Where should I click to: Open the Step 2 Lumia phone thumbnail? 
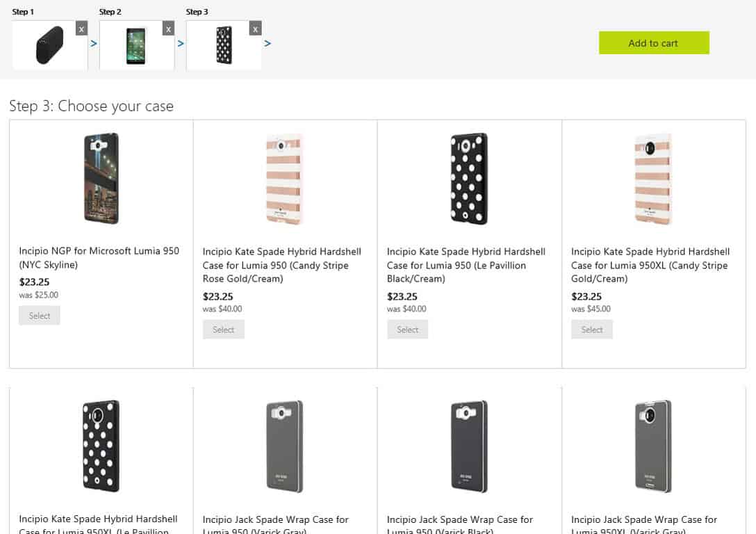136,45
